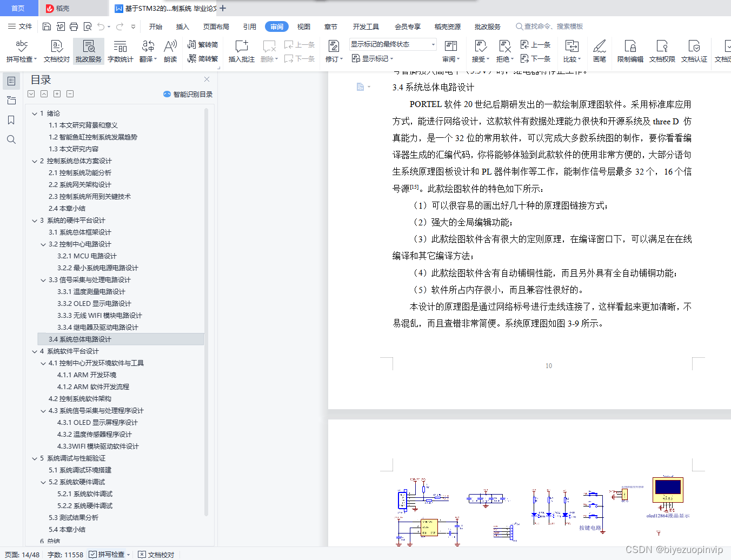Open the 批改服务 ribbon button
Viewport: 731px width, 560px height.
[89, 51]
